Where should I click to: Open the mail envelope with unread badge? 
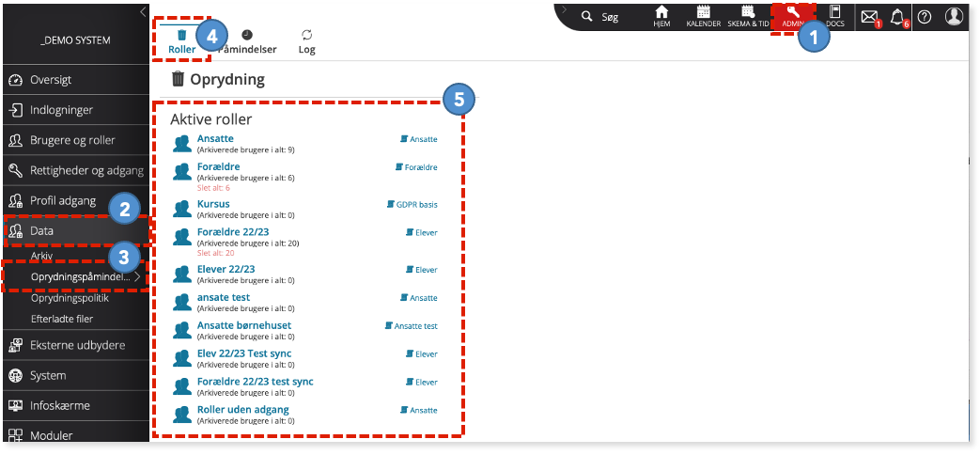coord(869,18)
